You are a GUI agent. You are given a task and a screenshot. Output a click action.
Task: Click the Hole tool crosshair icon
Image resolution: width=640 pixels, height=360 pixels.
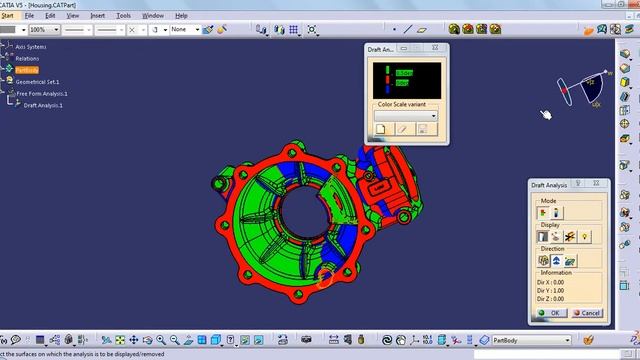point(625,124)
